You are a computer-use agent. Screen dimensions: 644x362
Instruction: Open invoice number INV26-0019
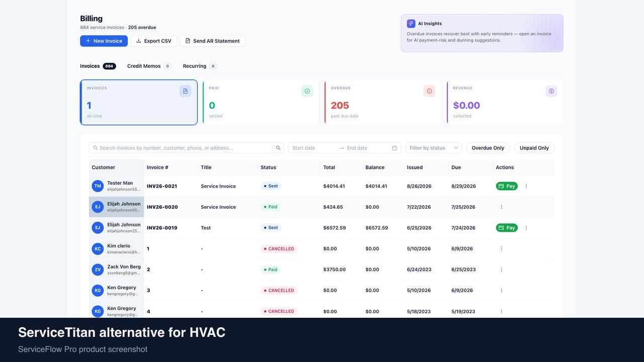162,228
